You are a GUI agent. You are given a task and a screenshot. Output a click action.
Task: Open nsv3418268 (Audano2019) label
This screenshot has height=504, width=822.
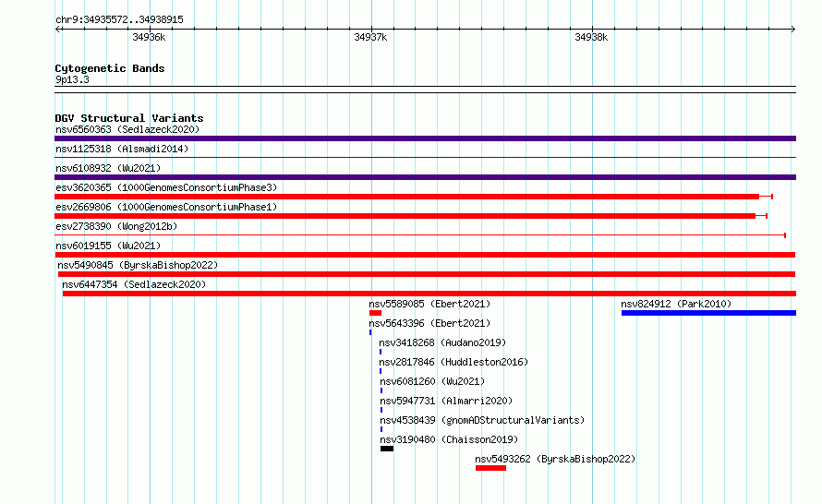pyautogui.click(x=442, y=342)
